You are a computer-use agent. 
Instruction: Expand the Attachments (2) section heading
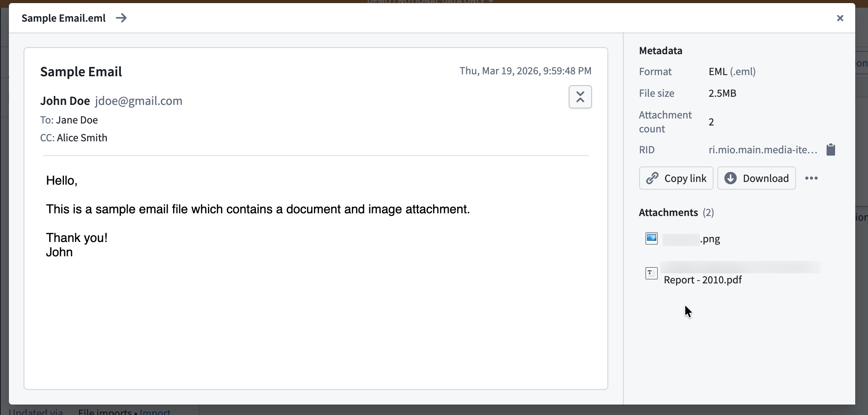[676, 212]
